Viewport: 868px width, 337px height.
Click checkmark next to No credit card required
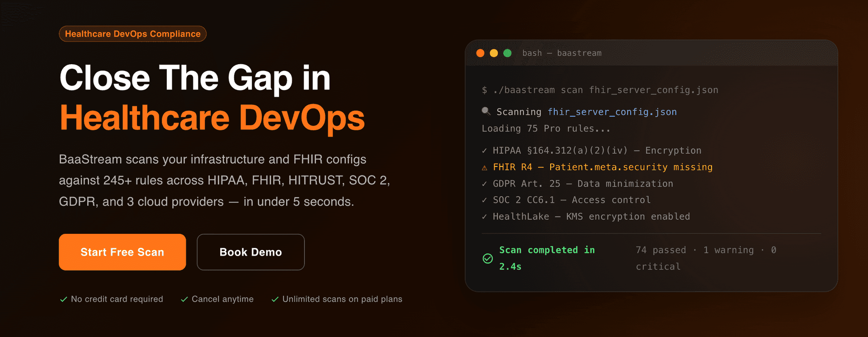[64, 299]
